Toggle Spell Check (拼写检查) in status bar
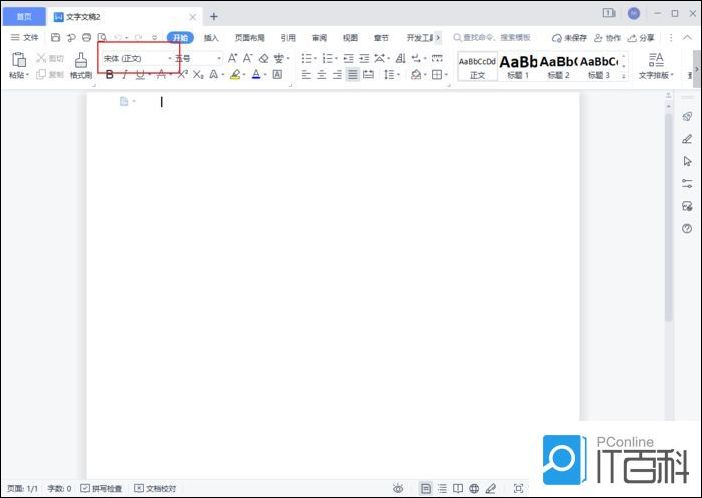Image resolution: width=702 pixels, height=498 pixels. pyautogui.click(x=101, y=488)
